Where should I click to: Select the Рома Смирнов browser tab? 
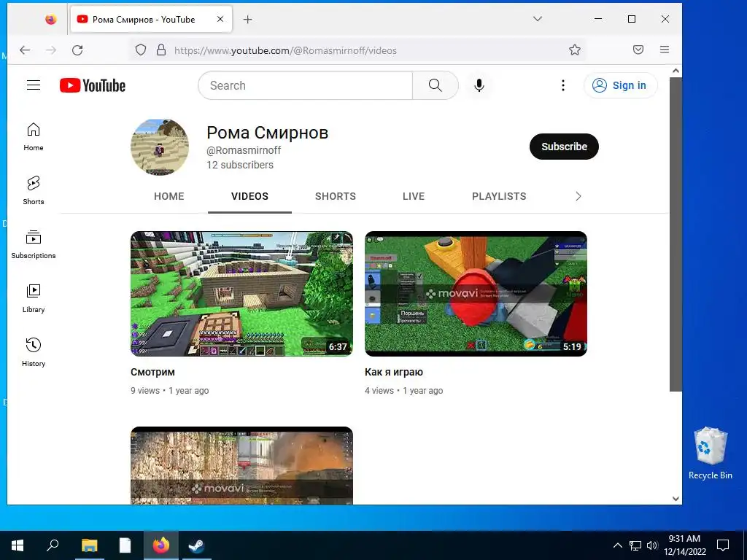pos(151,20)
